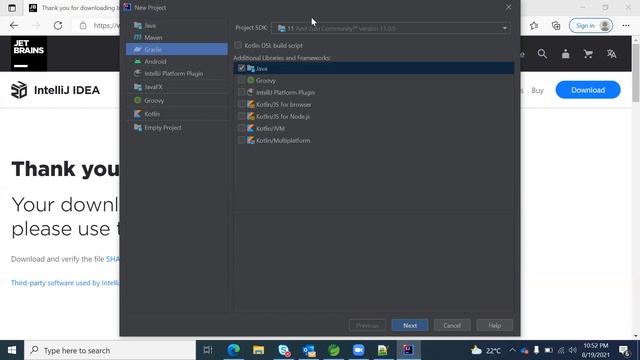This screenshot has width=640, height=360.
Task: Select Gradle project type
Action: click(x=176, y=49)
